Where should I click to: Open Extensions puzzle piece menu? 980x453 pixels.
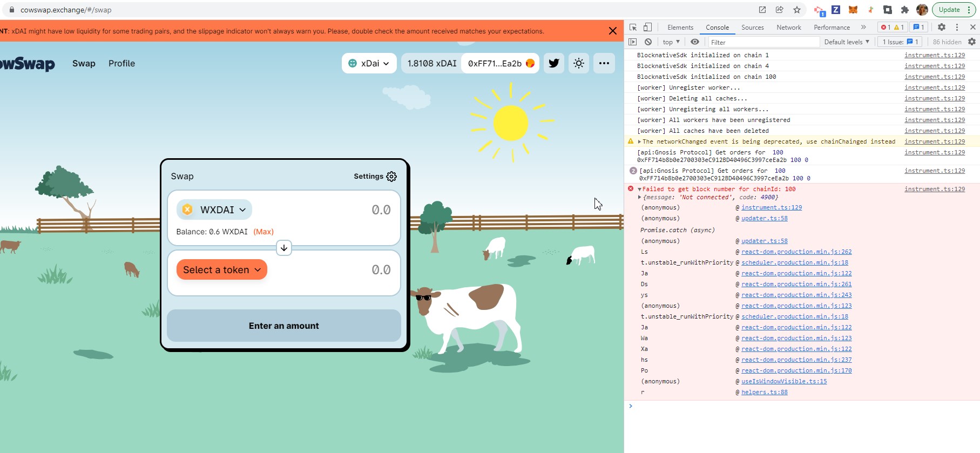[x=905, y=10]
